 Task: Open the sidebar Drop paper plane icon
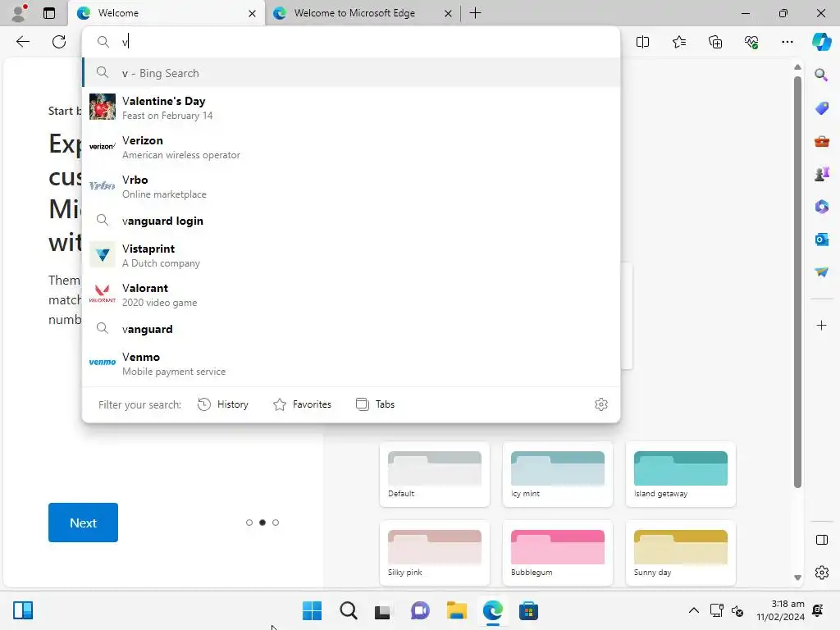pyautogui.click(x=821, y=272)
